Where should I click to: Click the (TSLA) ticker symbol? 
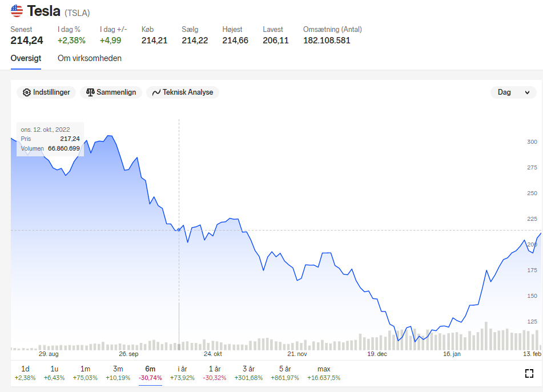(77, 13)
